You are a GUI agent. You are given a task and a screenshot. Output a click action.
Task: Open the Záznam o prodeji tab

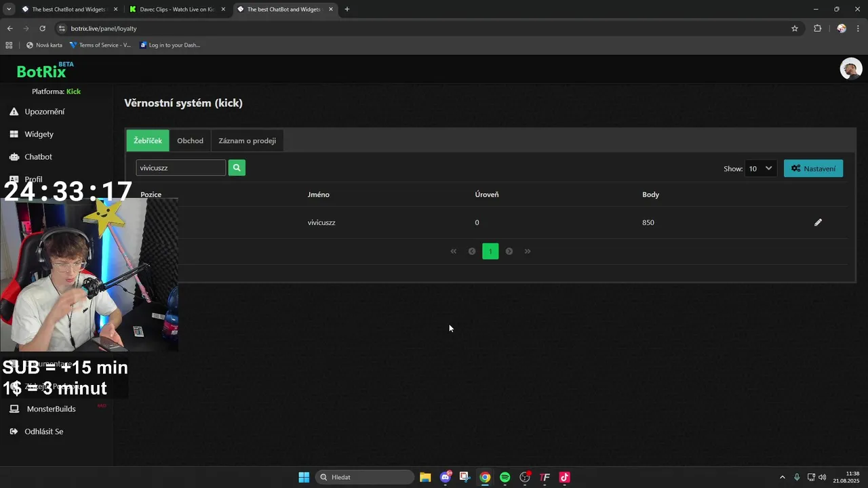pos(247,140)
